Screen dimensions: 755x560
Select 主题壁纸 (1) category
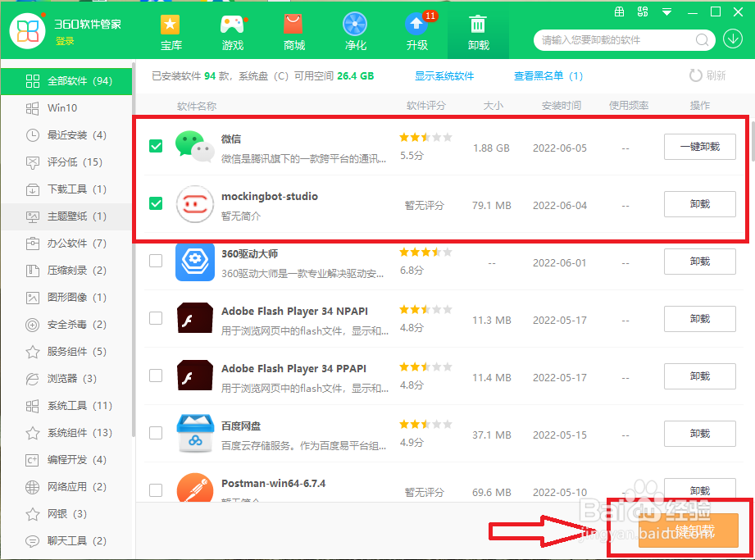pos(66,216)
